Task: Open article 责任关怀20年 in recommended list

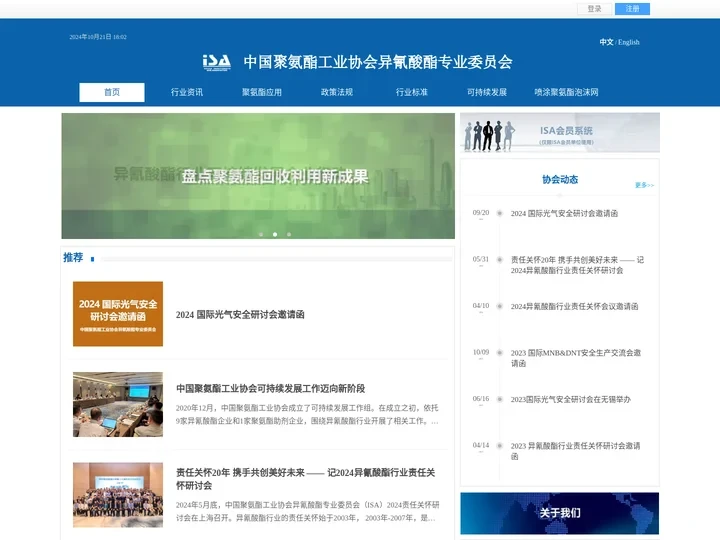Action: [x=305, y=479]
